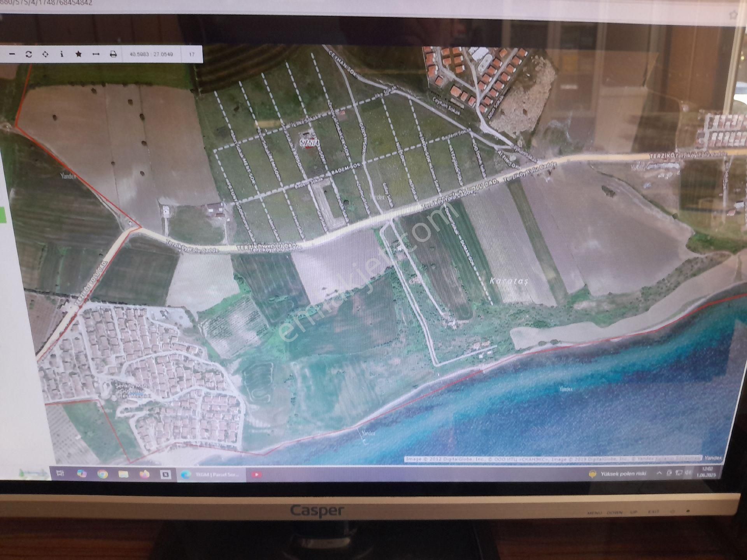Click the zoom level value 17

pyautogui.click(x=191, y=54)
